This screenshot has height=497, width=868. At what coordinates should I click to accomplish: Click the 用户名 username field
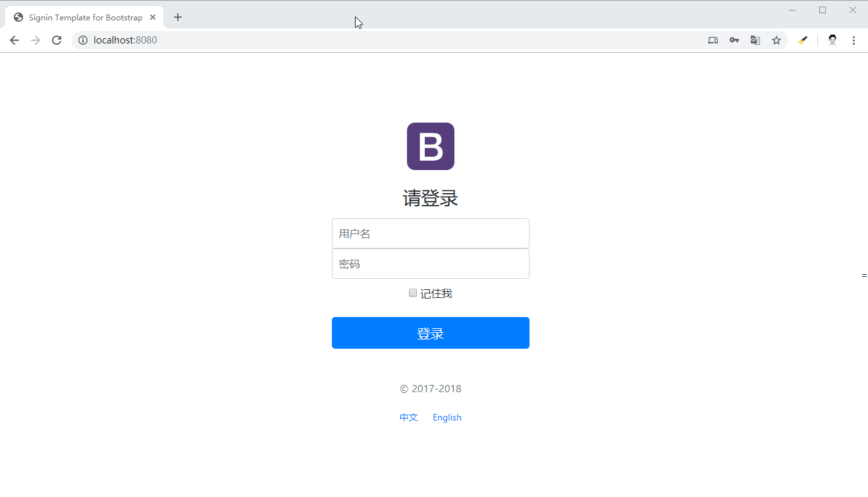(431, 233)
